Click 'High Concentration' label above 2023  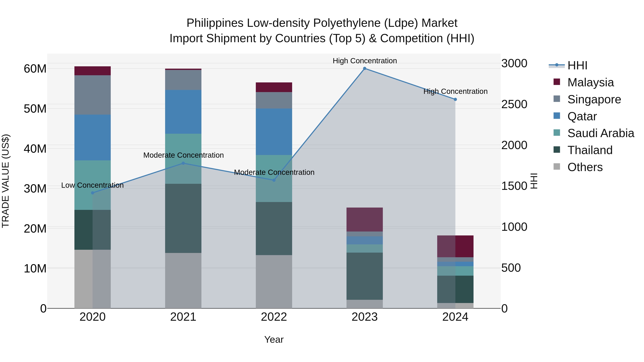[x=365, y=61]
